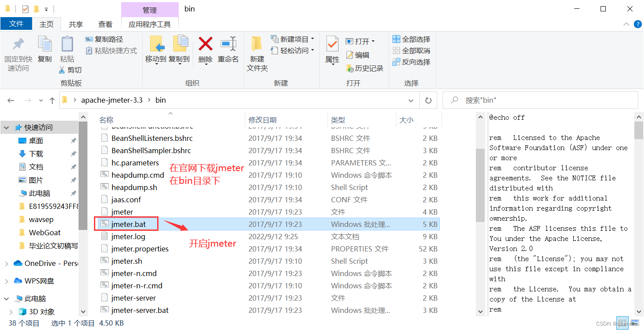Expand the WPS网盘 tree node
The image size is (644, 330).
[7, 281]
